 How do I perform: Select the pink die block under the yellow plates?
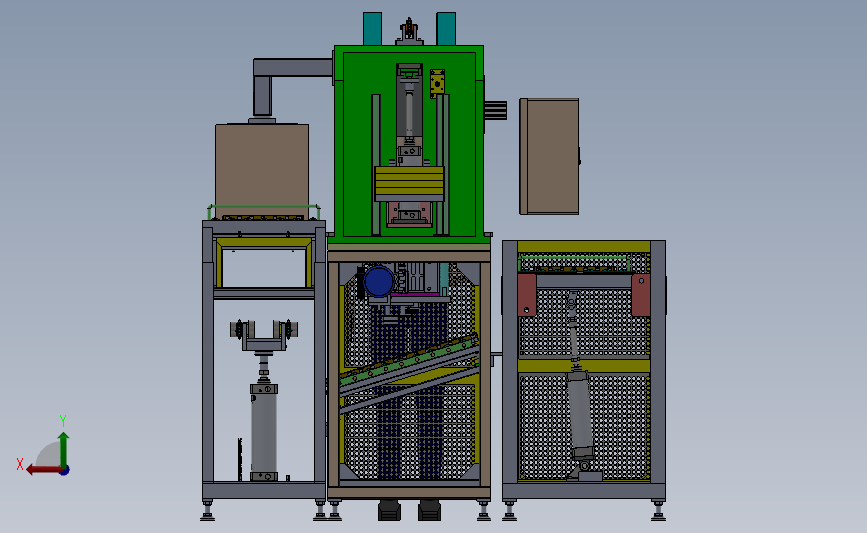409,214
